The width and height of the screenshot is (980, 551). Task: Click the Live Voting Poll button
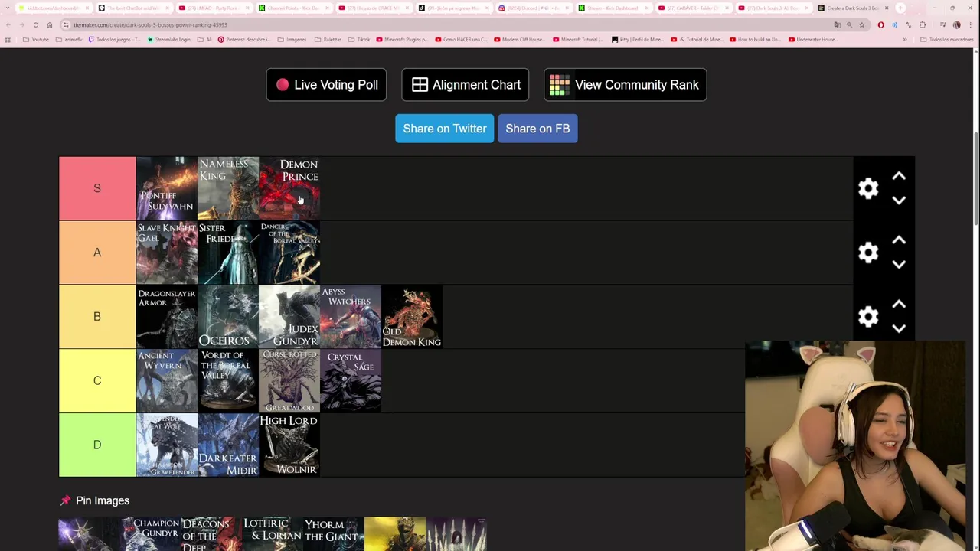pyautogui.click(x=326, y=85)
